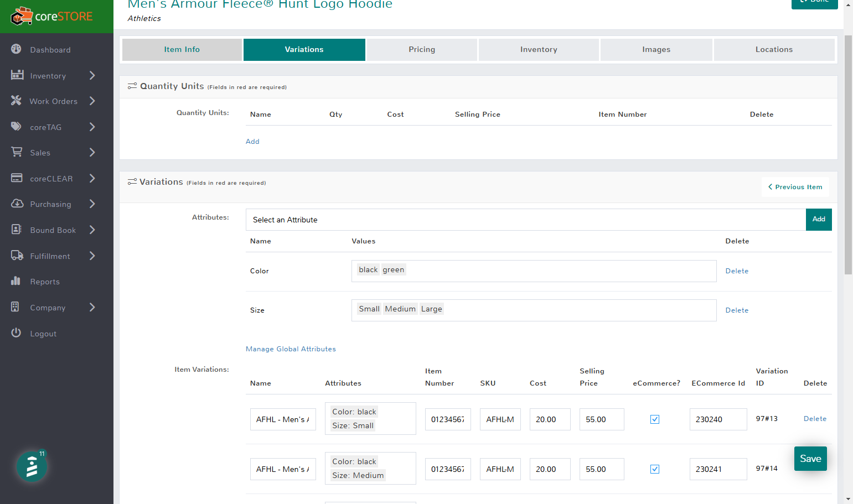Delete the Size attribute
This screenshot has height=504, width=853.
pyautogui.click(x=737, y=310)
